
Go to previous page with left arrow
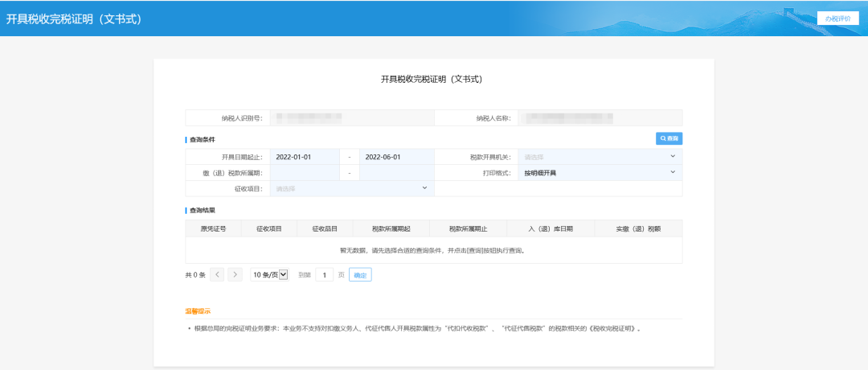point(217,274)
